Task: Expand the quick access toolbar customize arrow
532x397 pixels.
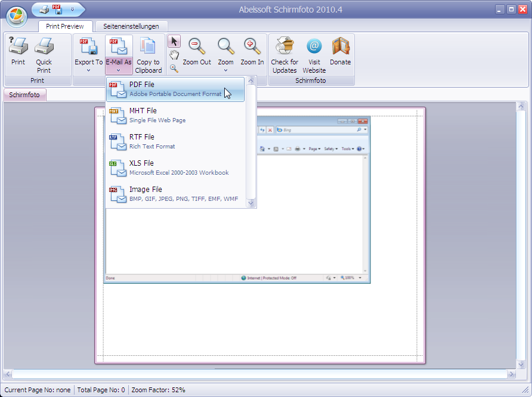Action: (x=72, y=10)
